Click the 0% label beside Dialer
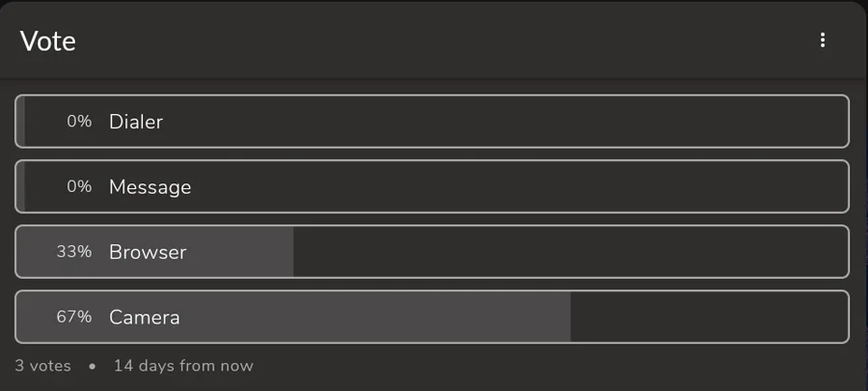 [79, 122]
